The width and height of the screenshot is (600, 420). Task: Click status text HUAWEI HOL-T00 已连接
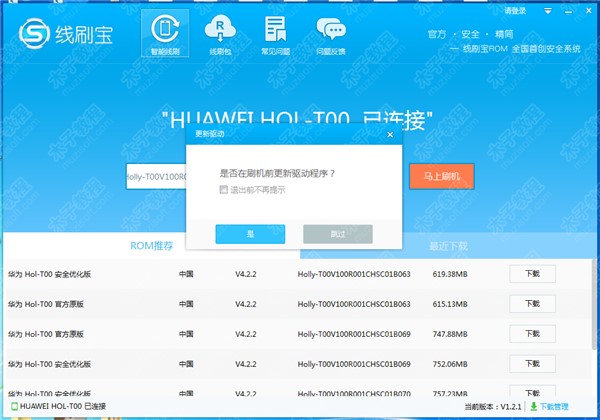point(63,407)
